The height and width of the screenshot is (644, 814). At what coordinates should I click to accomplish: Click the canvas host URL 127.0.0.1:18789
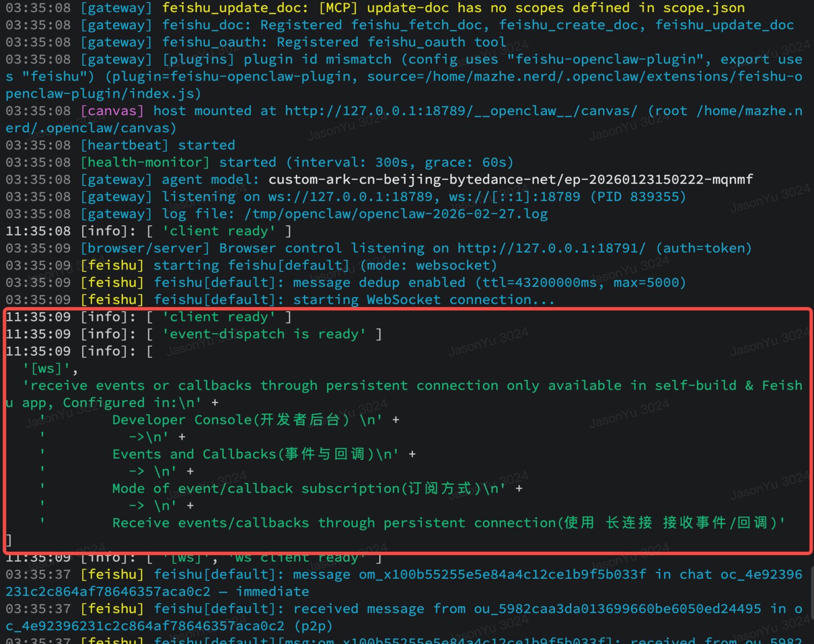pos(461,111)
